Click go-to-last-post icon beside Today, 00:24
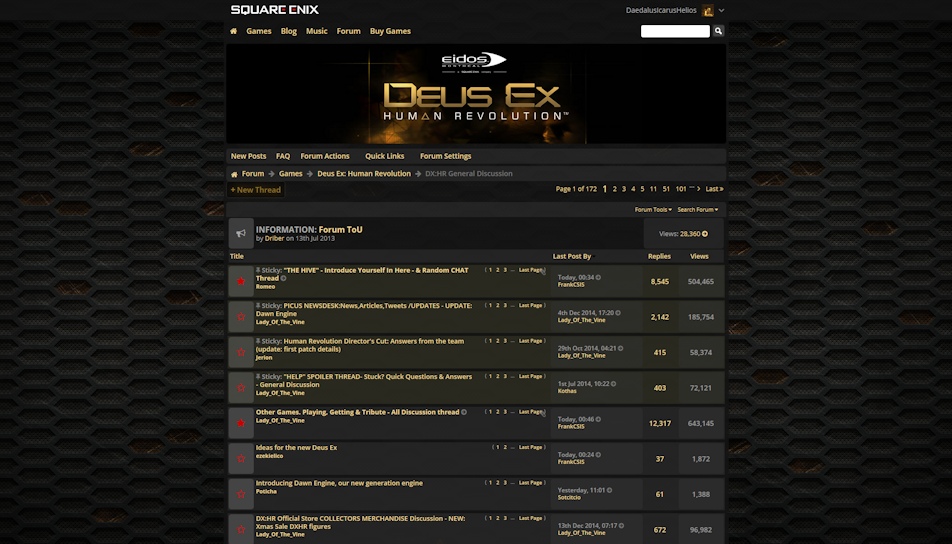Viewport: 952px width, 544px height. (x=598, y=455)
